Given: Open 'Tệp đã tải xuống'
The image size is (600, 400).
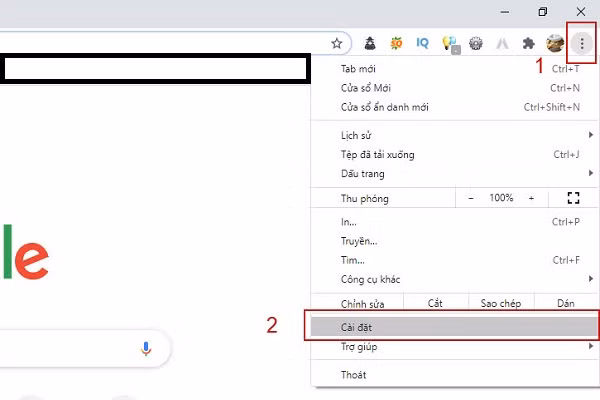Looking at the screenshot, I should (454, 155).
